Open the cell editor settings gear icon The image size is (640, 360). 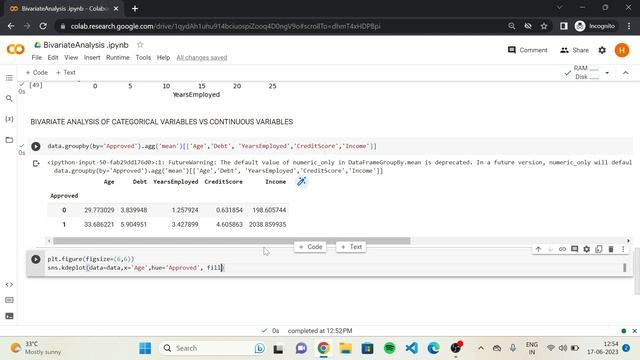(x=587, y=249)
